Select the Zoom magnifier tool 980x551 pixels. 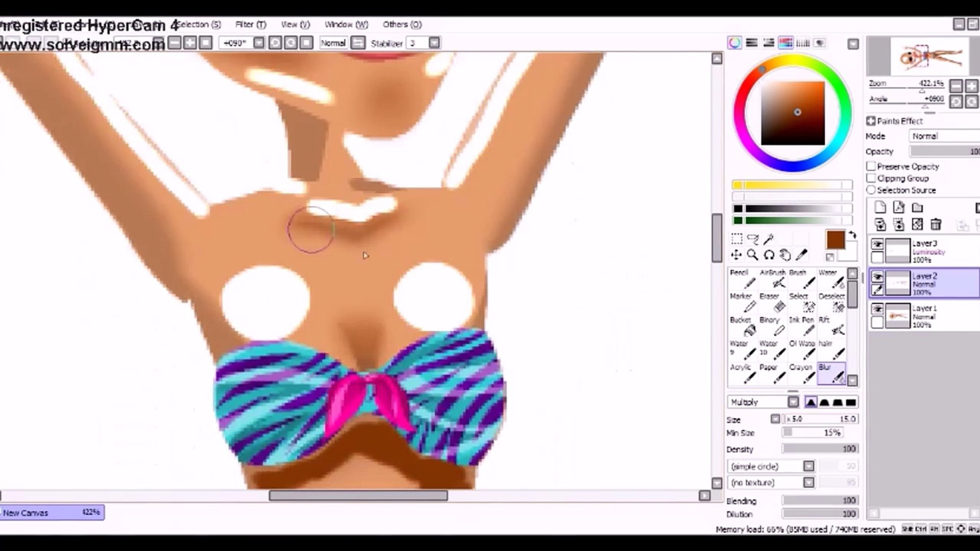click(x=752, y=255)
